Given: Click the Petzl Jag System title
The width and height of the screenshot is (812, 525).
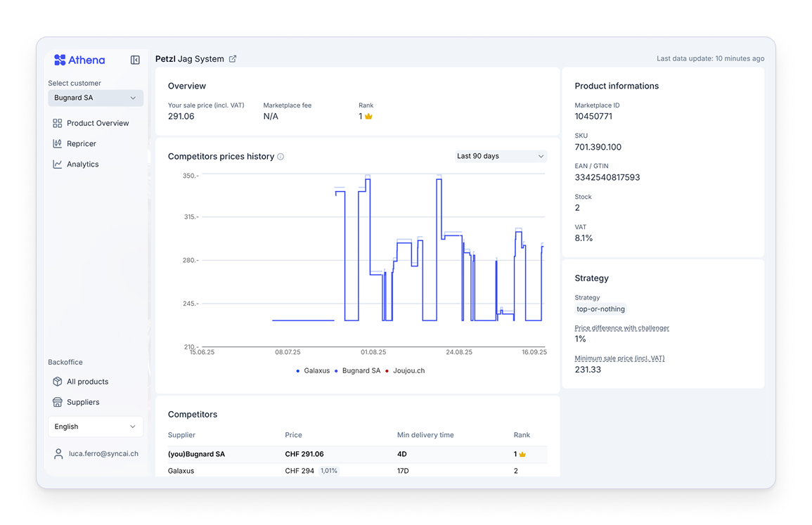Looking at the screenshot, I should click(190, 59).
